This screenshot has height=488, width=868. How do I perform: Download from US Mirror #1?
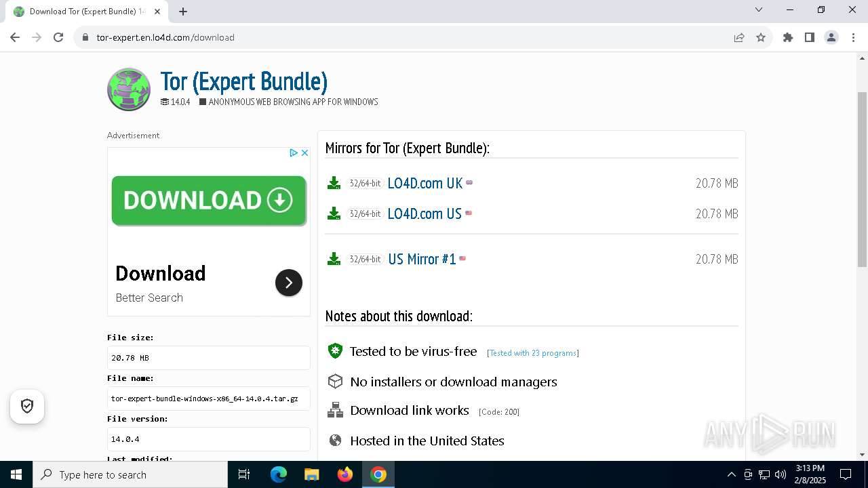point(422,259)
